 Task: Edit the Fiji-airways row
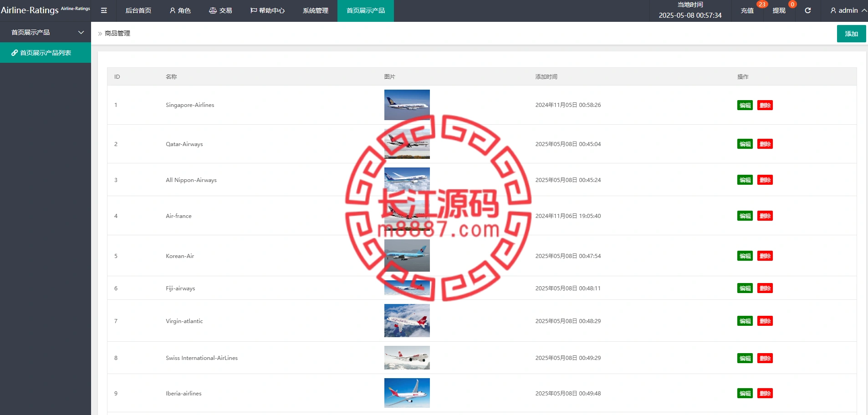[745, 288]
